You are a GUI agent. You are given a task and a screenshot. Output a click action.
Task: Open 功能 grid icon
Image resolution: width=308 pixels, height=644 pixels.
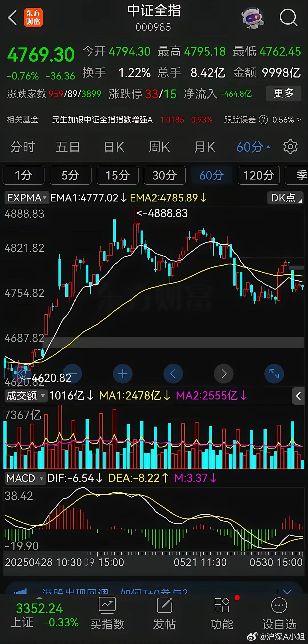click(222, 605)
